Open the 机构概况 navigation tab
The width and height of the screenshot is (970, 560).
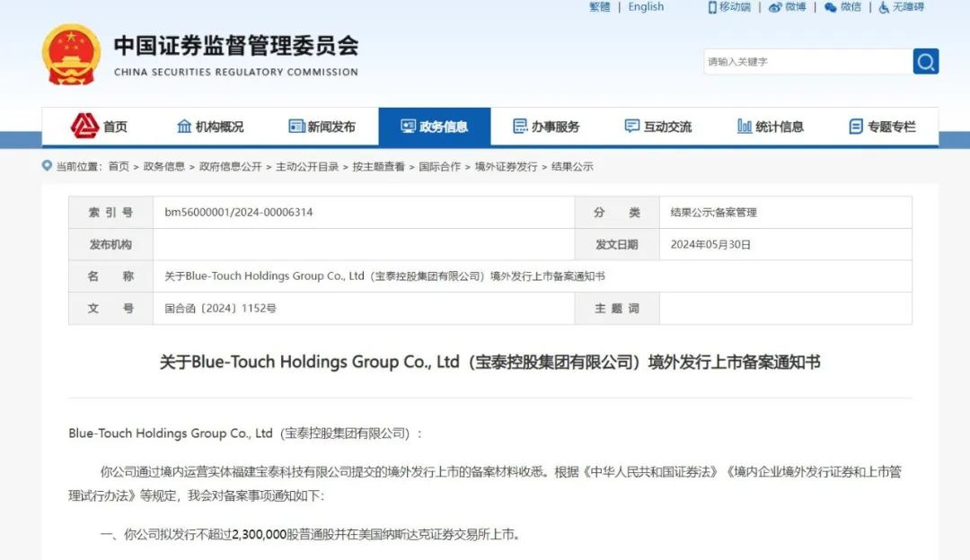210,127
